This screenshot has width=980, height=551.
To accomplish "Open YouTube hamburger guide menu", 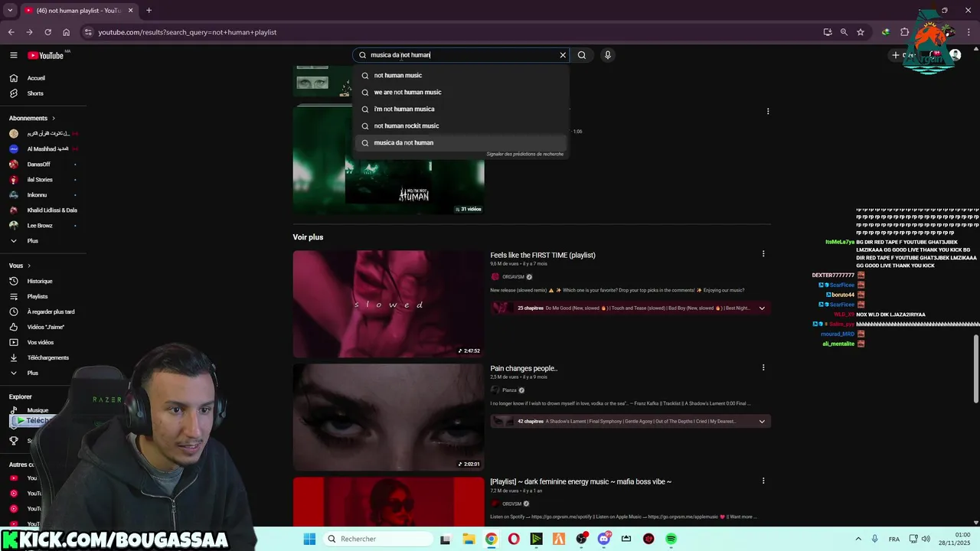I will click(13, 55).
